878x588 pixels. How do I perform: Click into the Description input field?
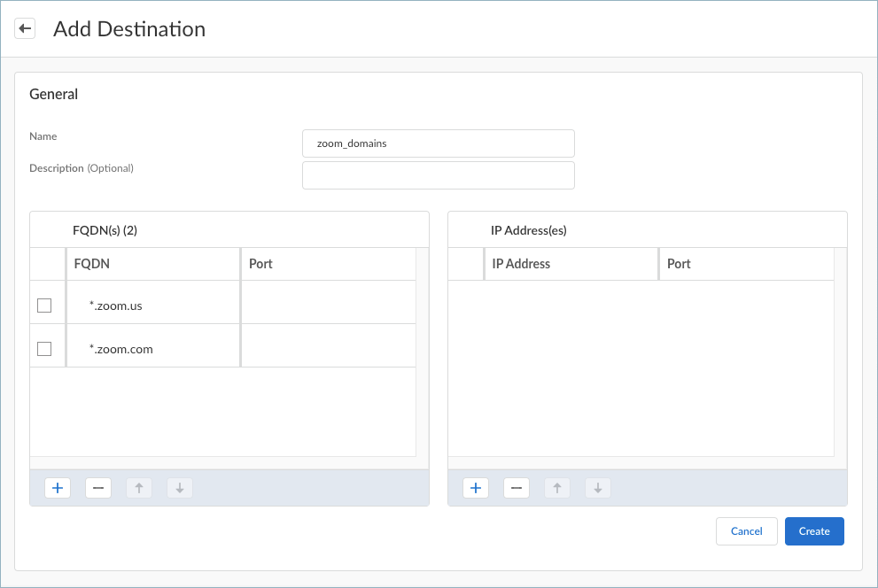point(439,175)
